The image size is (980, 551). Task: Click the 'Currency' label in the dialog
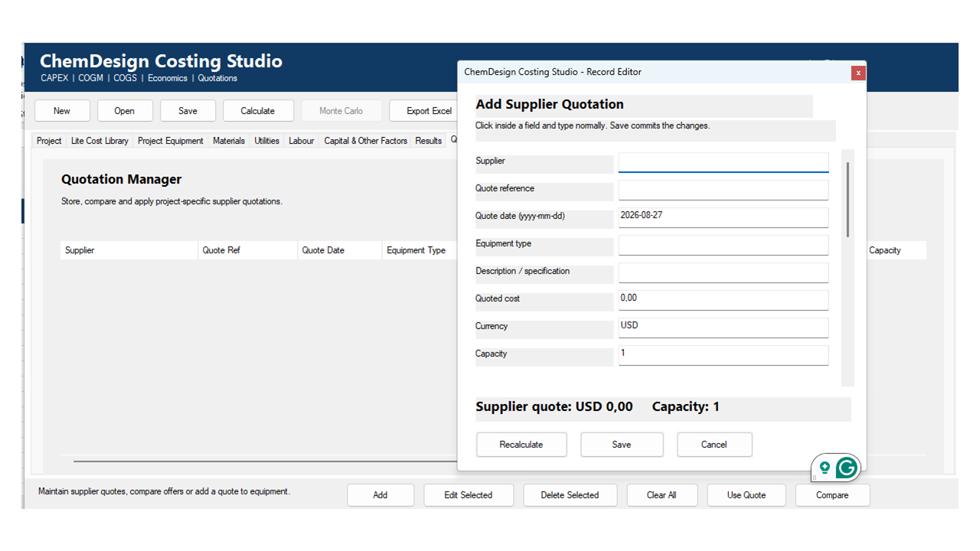[x=492, y=326]
